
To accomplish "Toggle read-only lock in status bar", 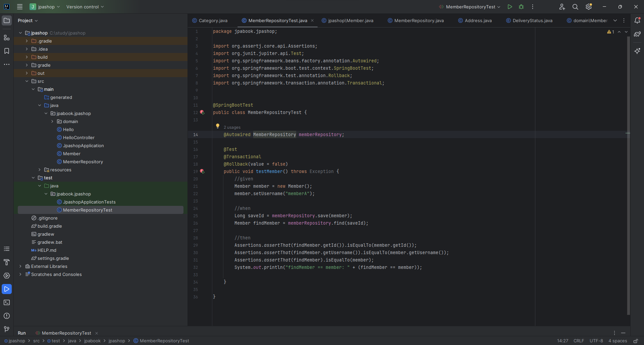I will coord(636,341).
